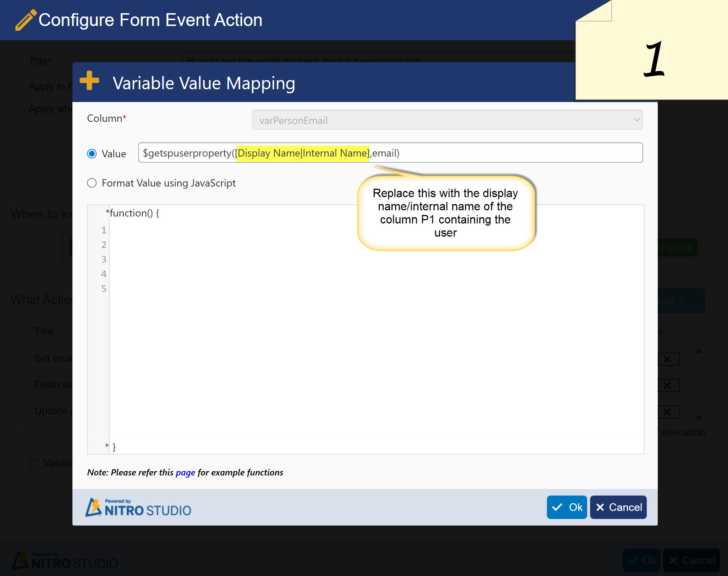Click the checkmark icon on the Ok button

[x=557, y=507]
